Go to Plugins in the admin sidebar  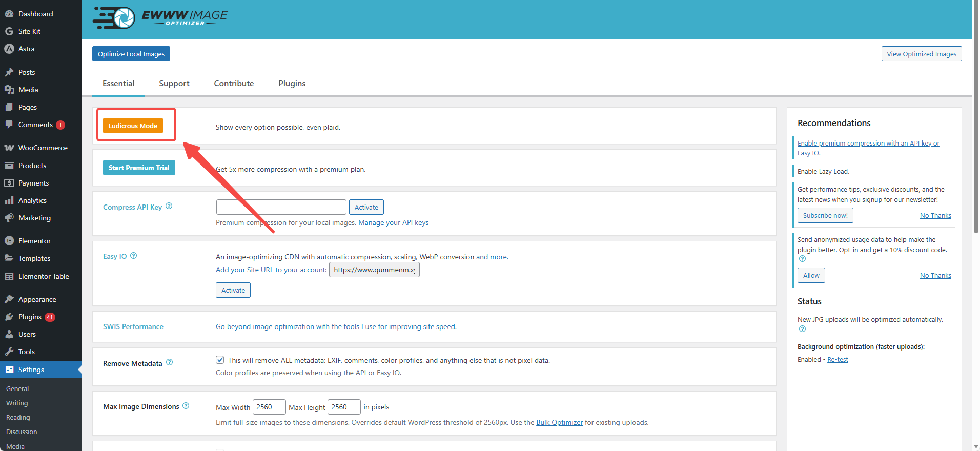coord(30,317)
